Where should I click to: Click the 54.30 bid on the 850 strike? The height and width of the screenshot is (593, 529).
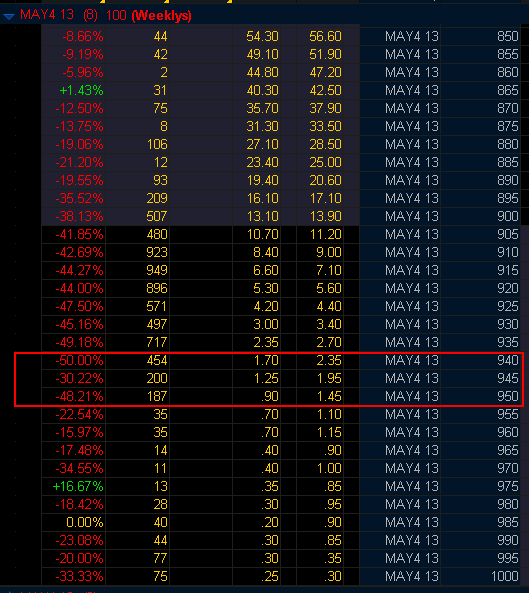point(262,36)
